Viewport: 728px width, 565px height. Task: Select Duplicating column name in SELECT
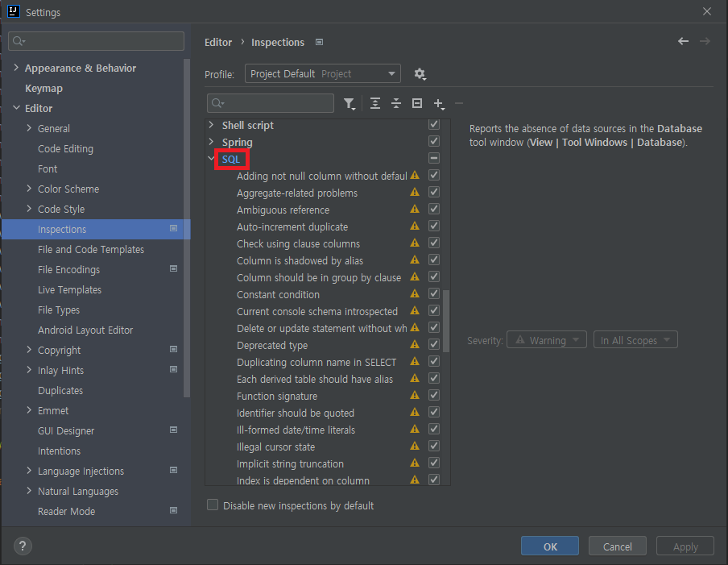coord(316,363)
